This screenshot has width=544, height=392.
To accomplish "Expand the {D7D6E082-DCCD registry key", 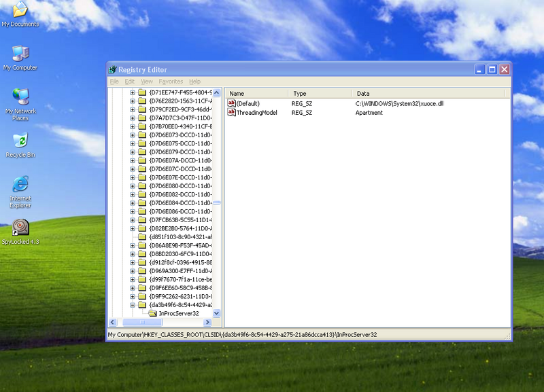I will click(133, 194).
